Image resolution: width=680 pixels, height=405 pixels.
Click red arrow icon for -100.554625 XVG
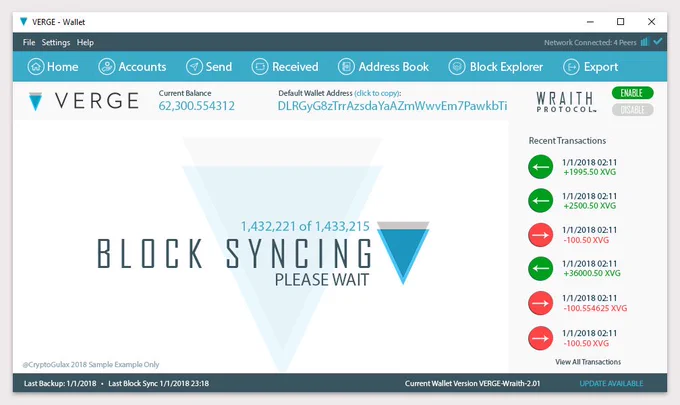pyautogui.click(x=540, y=303)
